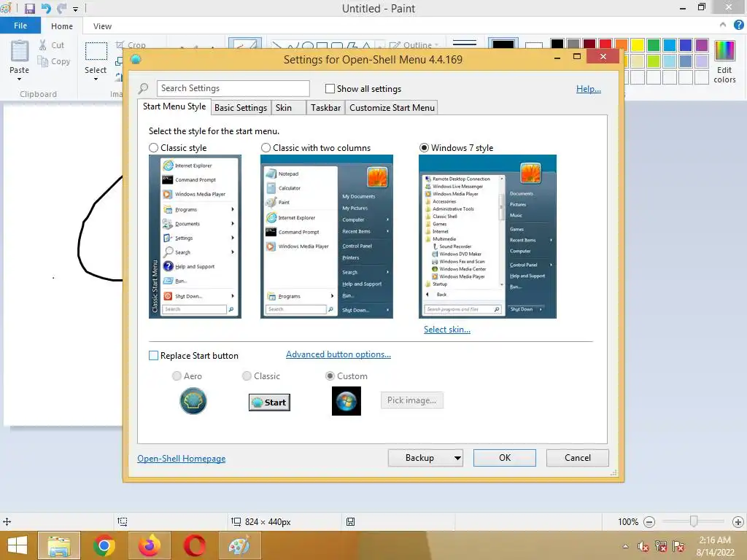Image resolution: width=747 pixels, height=560 pixels.
Task: Click the Save icon in Paint's quick access toolbar
Action: pos(29,9)
